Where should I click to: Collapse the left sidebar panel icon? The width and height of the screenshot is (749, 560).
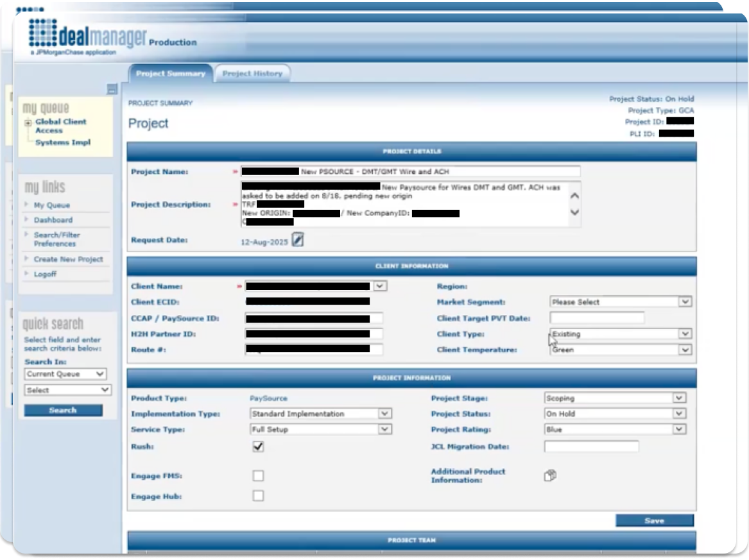(x=112, y=89)
